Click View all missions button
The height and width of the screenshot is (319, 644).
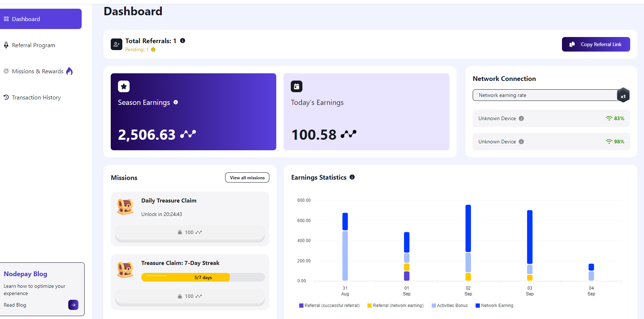(247, 177)
